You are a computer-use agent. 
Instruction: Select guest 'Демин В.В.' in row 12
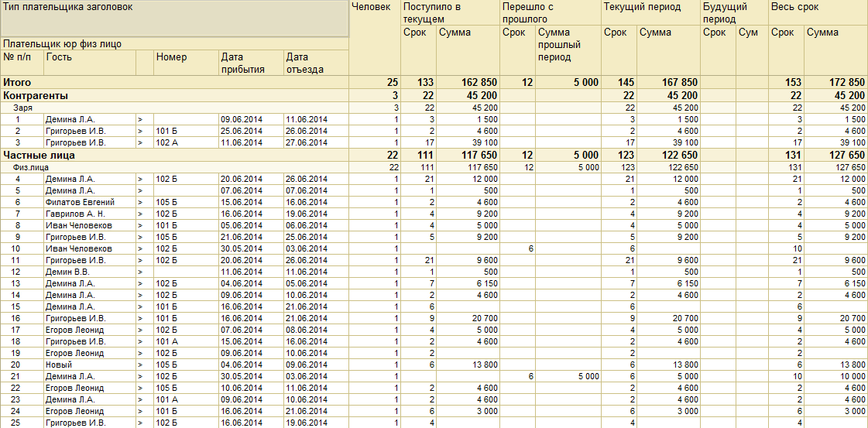click(x=90, y=272)
